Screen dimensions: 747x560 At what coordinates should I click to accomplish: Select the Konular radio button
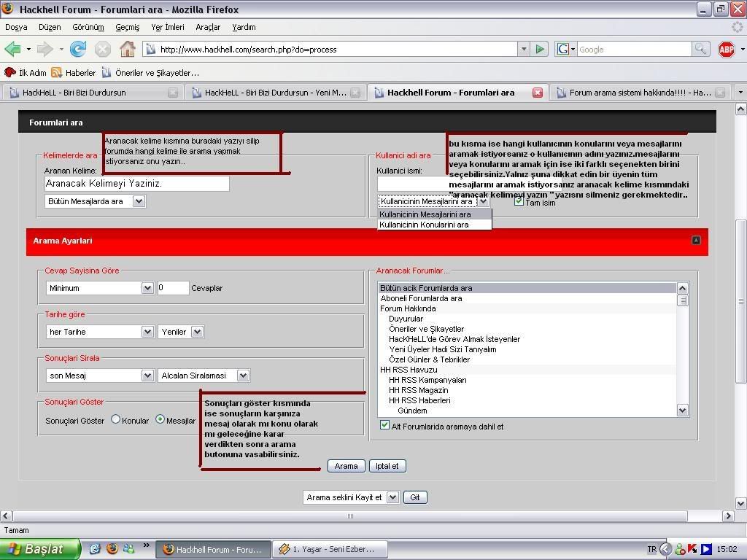pos(115,419)
